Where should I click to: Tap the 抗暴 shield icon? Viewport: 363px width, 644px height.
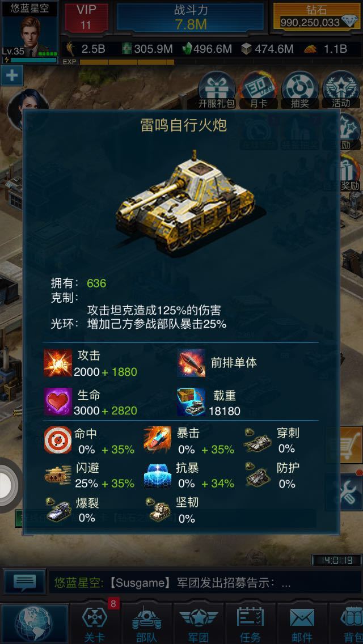click(158, 475)
